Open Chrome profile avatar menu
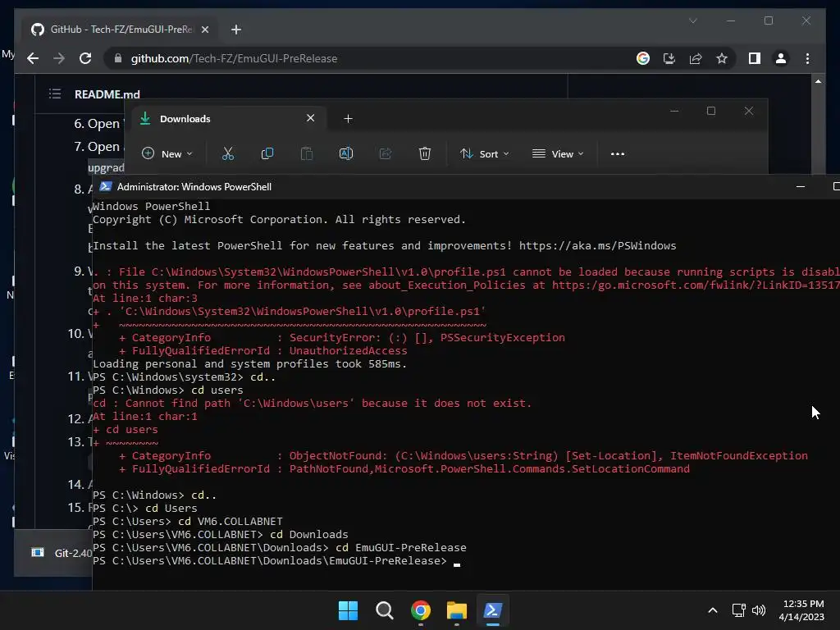Image resolution: width=840 pixels, height=630 pixels. pyautogui.click(x=781, y=58)
